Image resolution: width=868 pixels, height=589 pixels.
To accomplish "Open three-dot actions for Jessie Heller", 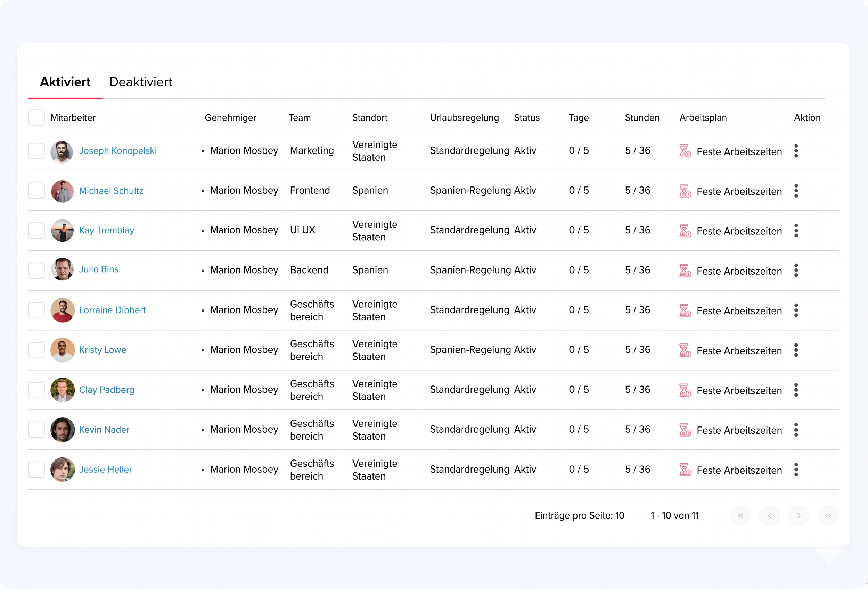I will point(796,470).
